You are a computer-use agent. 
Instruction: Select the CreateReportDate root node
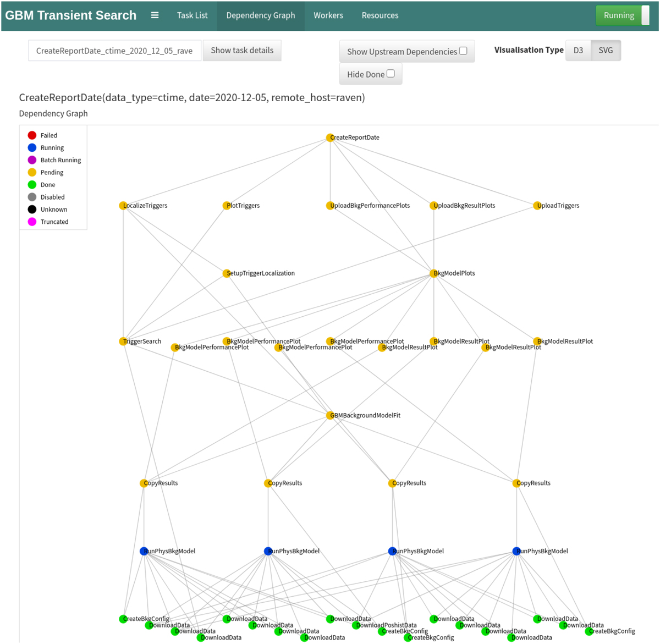(330, 138)
